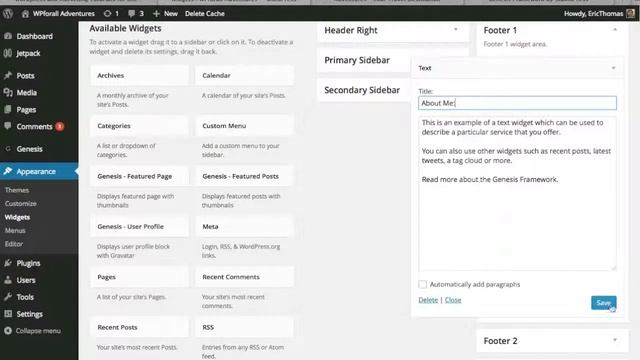Select Genesis - Featured Page widget
The height and width of the screenshot is (360, 640).
tap(140, 176)
